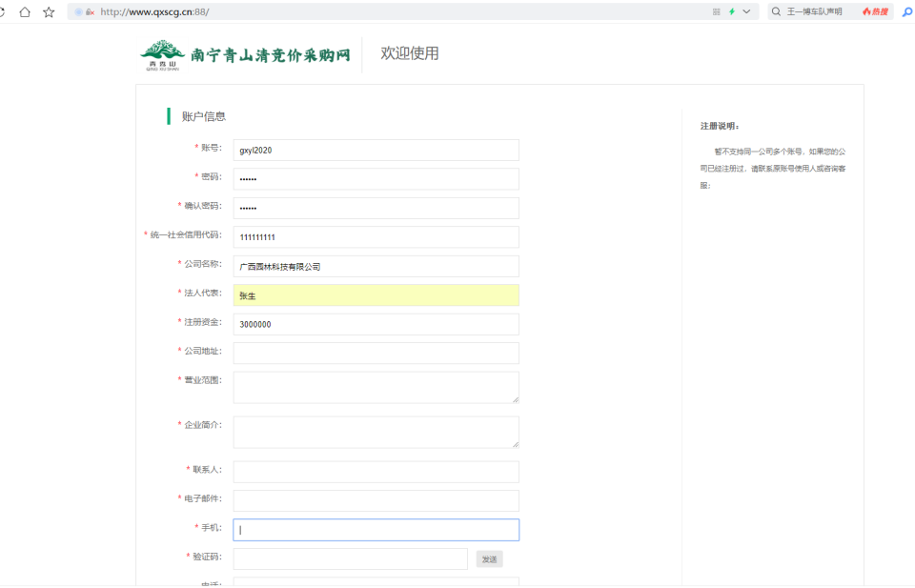
Task: Click the refresh icon in browser toolbar
Action: 3,11
